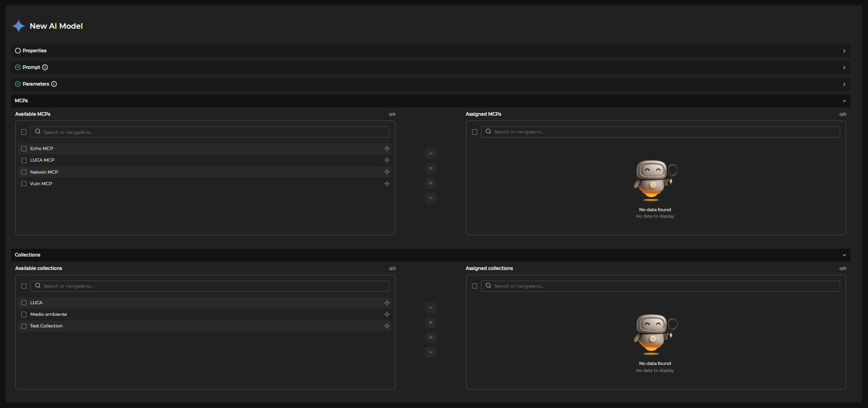The width and height of the screenshot is (868, 408).
Task: Check the Echo MCP checkbox
Action: (x=24, y=149)
